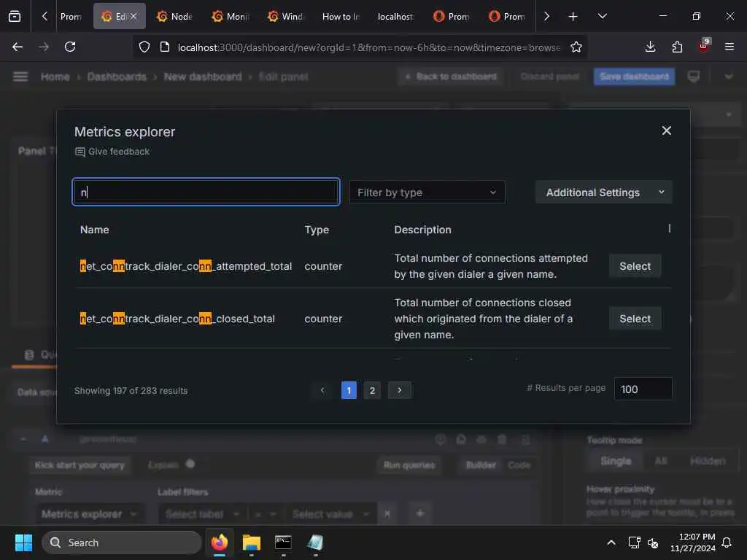Click the Description column header

click(x=422, y=230)
